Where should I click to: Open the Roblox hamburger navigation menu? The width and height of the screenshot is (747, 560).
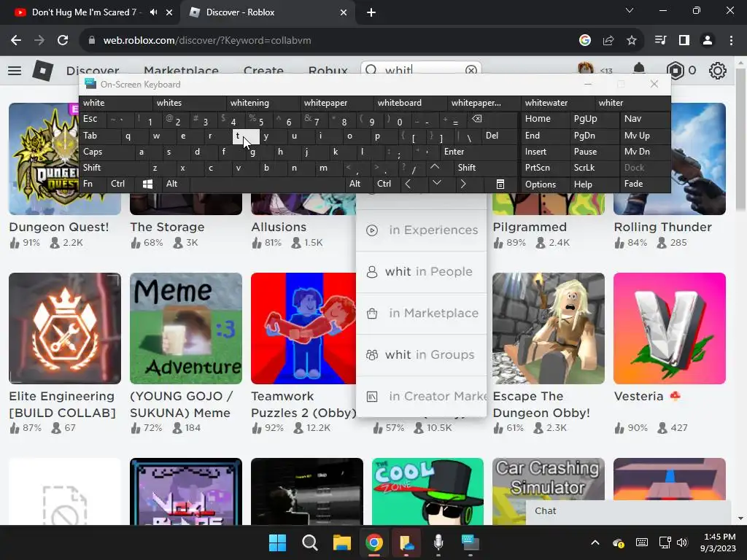[15, 71]
